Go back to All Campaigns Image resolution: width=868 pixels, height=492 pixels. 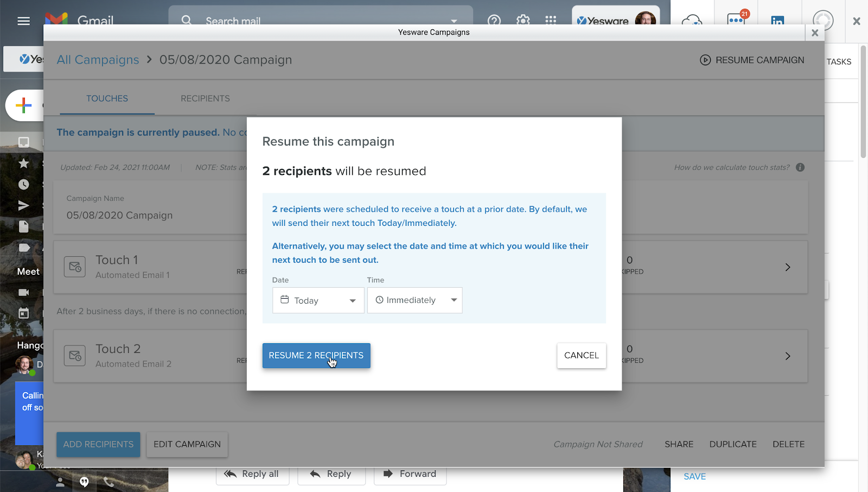[x=98, y=60]
